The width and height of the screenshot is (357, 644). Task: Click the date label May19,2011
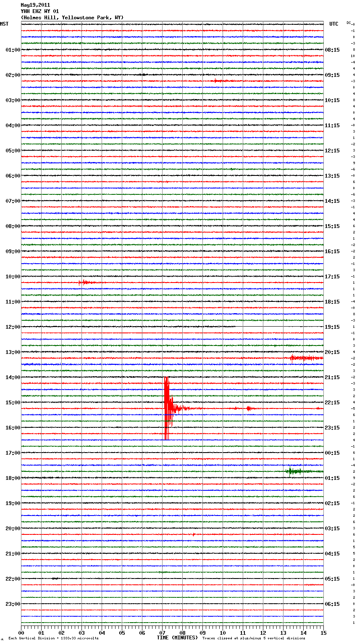click(x=35, y=5)
